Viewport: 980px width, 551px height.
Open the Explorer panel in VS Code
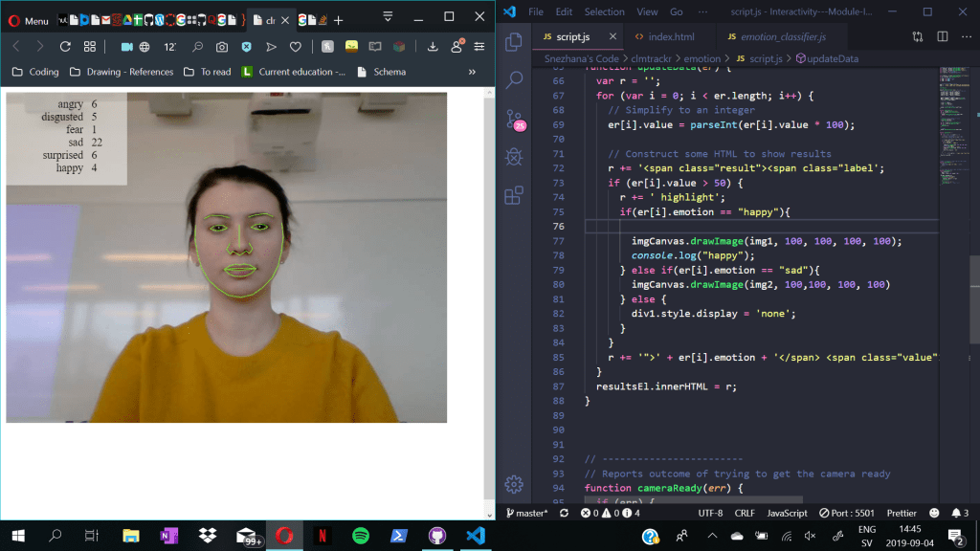point(514,42)
